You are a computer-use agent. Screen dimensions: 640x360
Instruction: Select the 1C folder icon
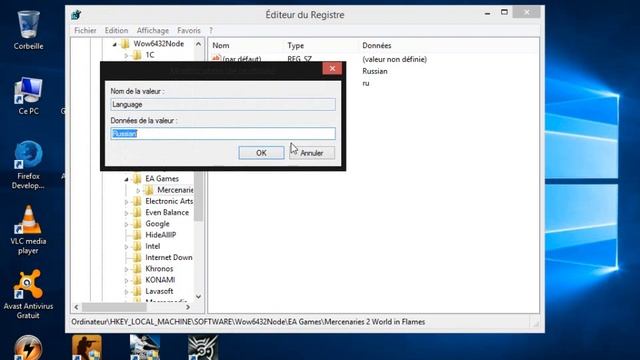point(138,55)
